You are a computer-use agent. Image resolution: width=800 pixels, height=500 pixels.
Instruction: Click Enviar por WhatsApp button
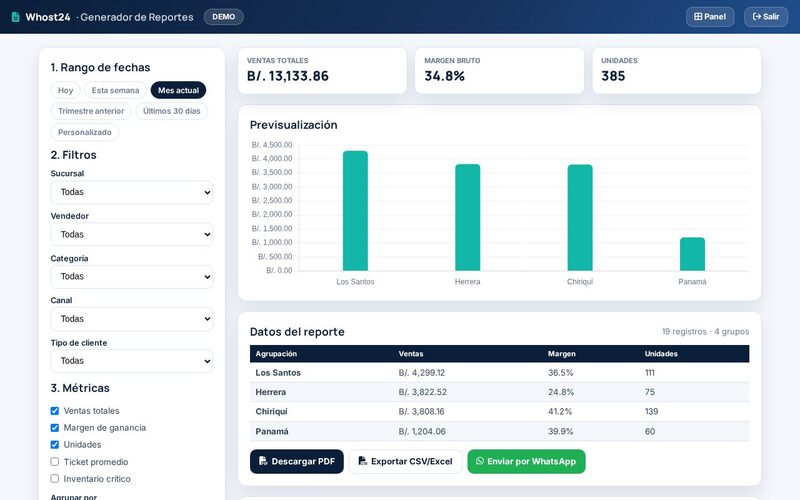pos(526,461)
